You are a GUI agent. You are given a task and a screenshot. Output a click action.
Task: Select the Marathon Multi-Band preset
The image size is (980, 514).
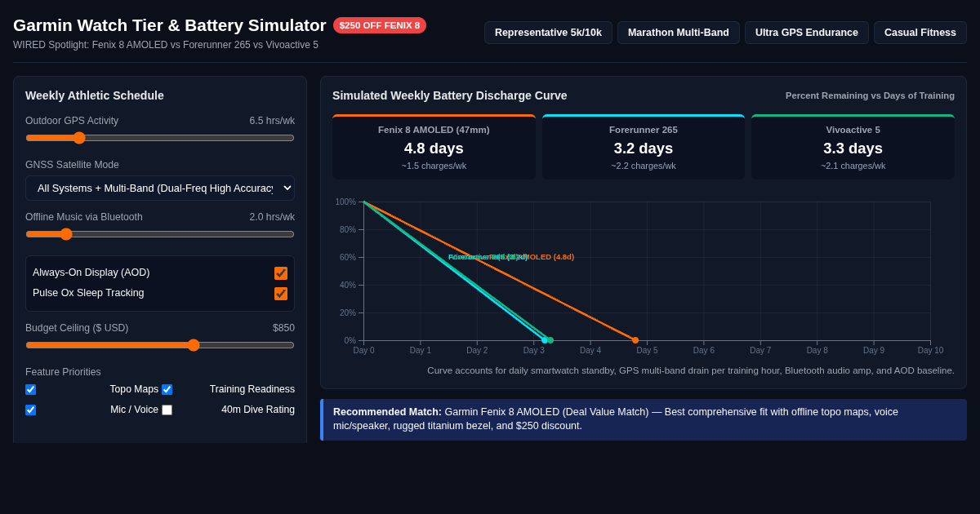tap(679, 33)
